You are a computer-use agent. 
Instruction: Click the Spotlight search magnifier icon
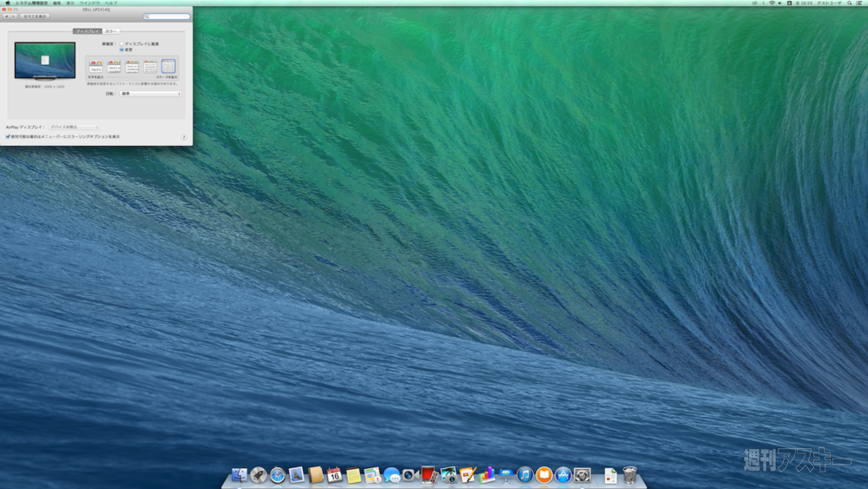[x=848, y=3]
